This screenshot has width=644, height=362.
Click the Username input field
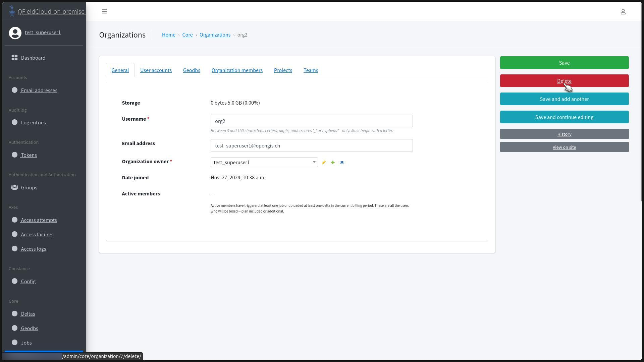pos(311,121)
